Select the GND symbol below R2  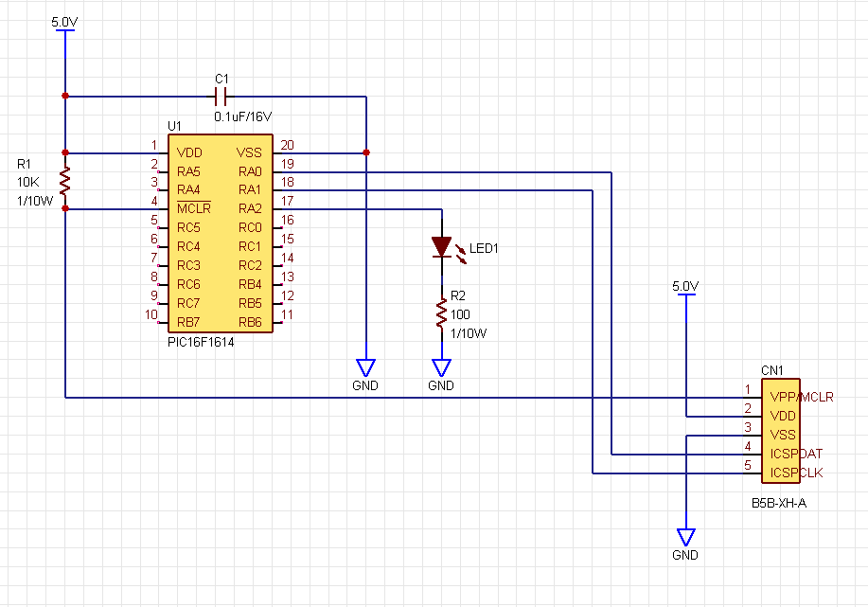[441, 367]
